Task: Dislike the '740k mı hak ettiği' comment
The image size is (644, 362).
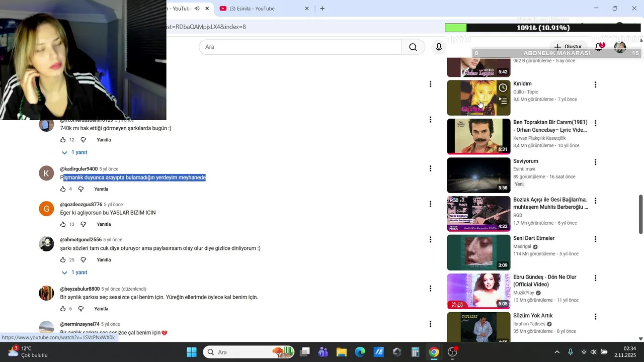Action: (x=83, y=140)
